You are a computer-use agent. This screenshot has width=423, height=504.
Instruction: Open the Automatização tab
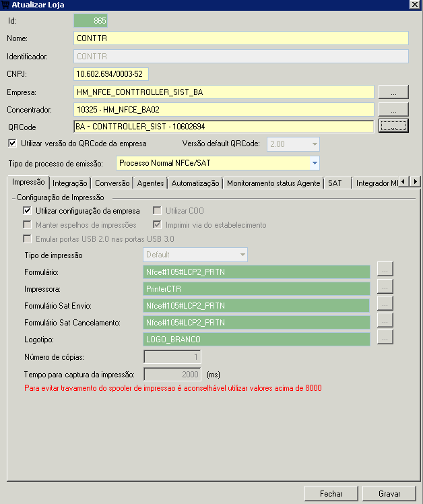click(195, 183)
